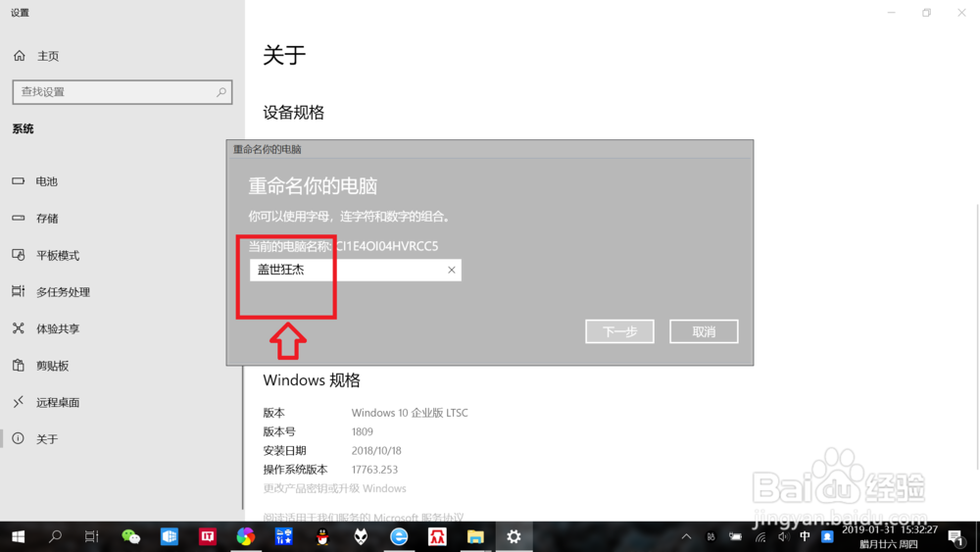Launch WeChat from the taskbar
This screenshot has width=980, height=552.
click(x=130, y=536)
